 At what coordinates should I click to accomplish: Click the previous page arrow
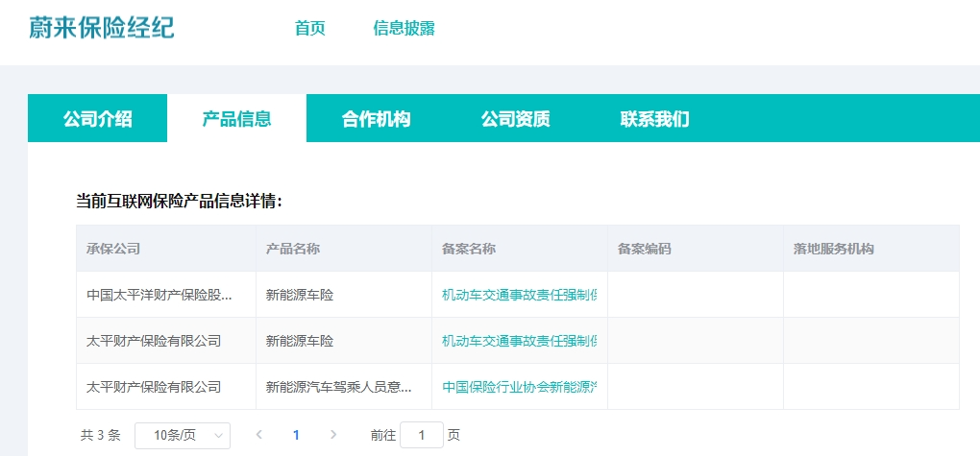tap(258, 435)
